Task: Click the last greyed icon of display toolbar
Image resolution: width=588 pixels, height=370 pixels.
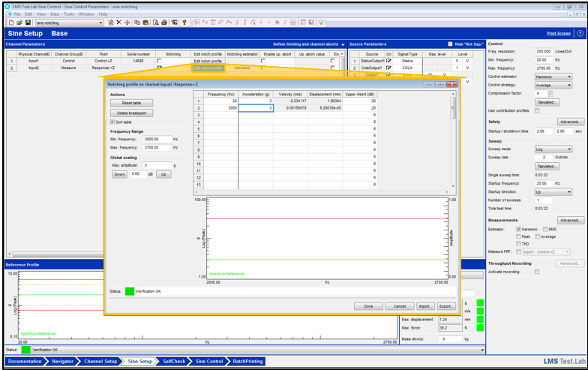Action: pyautogui.click(x=321, y=23)
